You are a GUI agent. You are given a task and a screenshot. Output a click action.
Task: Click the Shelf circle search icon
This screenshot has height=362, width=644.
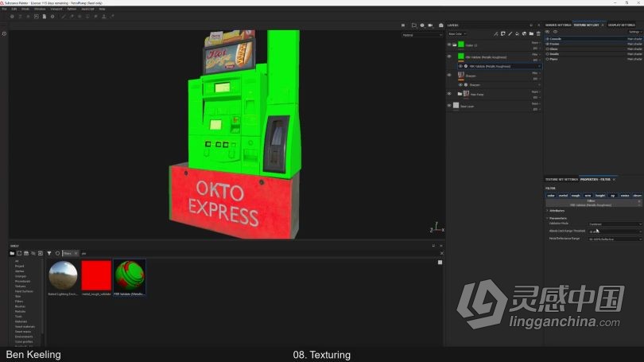57,253
